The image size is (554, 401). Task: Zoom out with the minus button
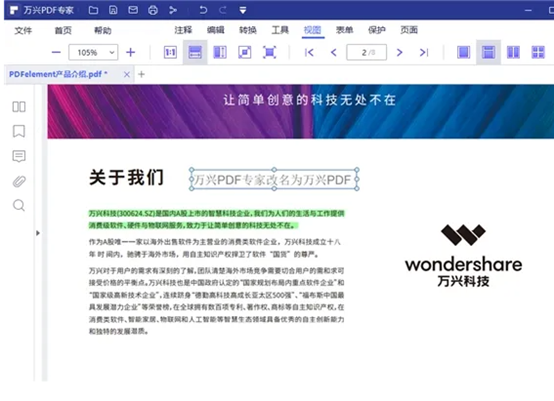tap(56, 53)
